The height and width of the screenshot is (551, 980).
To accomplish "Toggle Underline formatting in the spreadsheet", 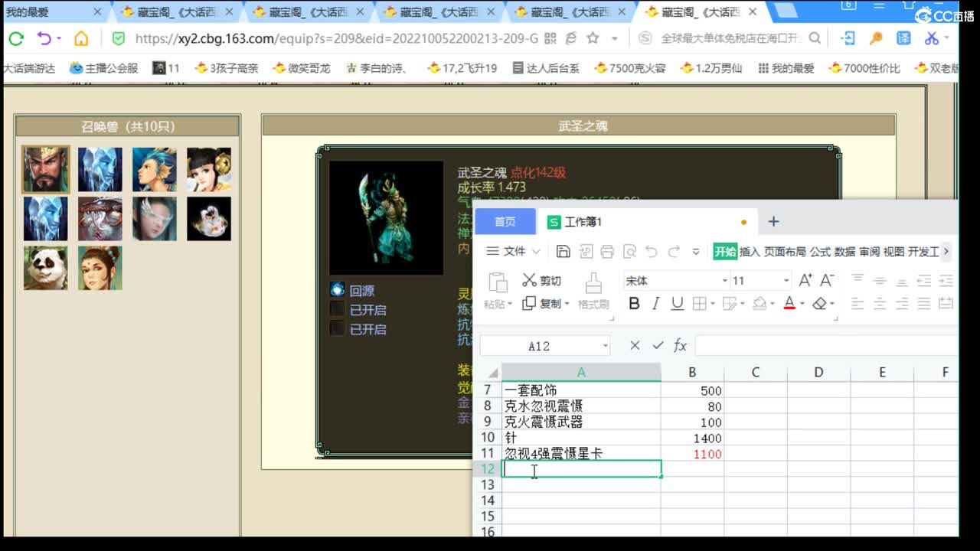I will point(677,304).
